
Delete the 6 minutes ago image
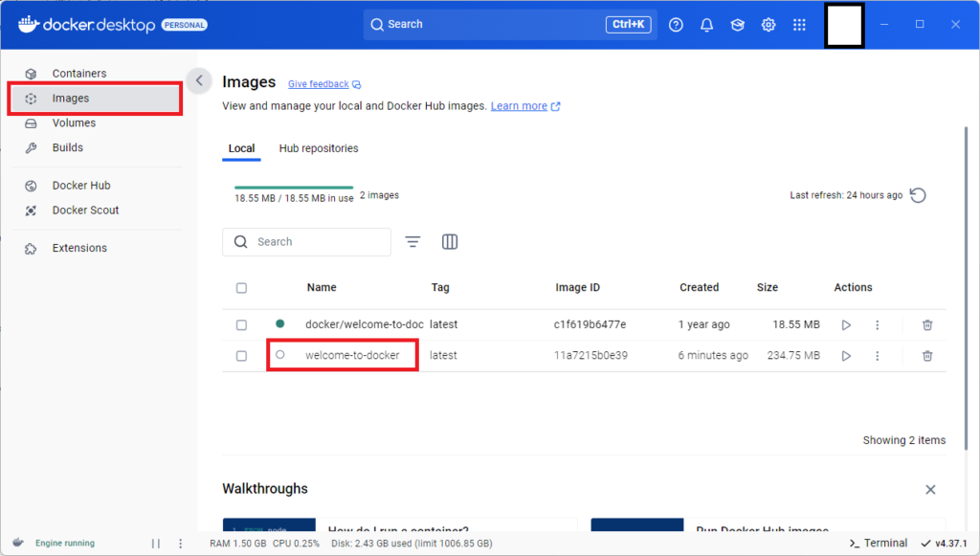(927, 355)
